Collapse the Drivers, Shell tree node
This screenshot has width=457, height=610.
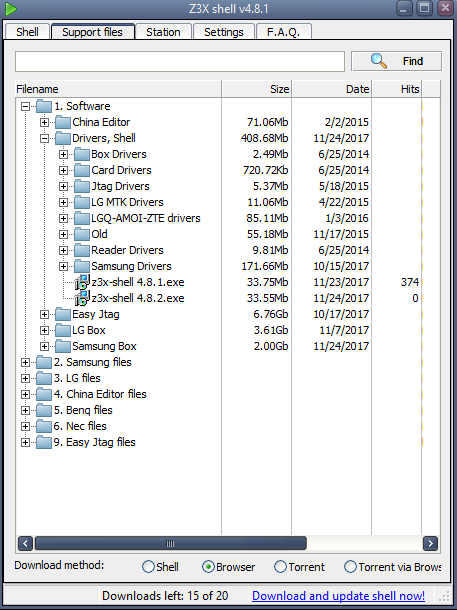[44, 138]
